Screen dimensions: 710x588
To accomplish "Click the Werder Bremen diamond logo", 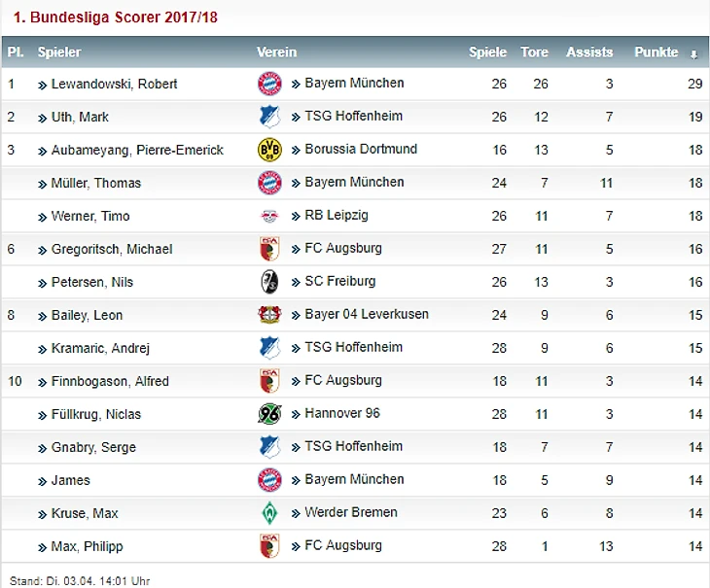I will pos(269,513).
